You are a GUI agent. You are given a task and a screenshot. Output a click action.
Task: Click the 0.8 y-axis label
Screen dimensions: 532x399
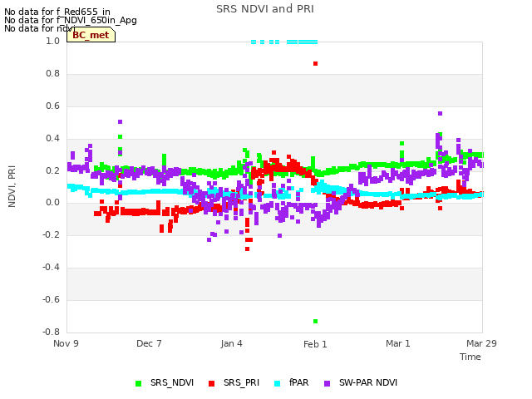(52, 74)
